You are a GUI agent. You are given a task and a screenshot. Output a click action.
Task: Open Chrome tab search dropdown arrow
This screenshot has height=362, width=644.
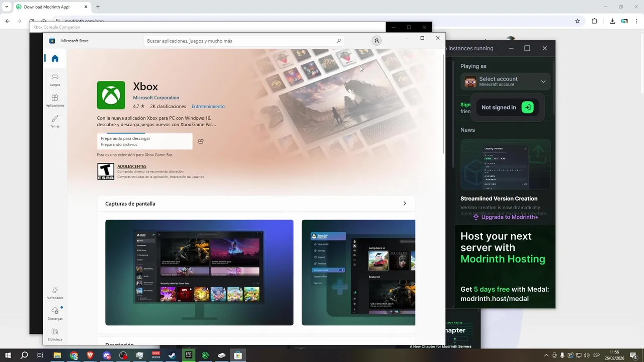click(7, 7)
